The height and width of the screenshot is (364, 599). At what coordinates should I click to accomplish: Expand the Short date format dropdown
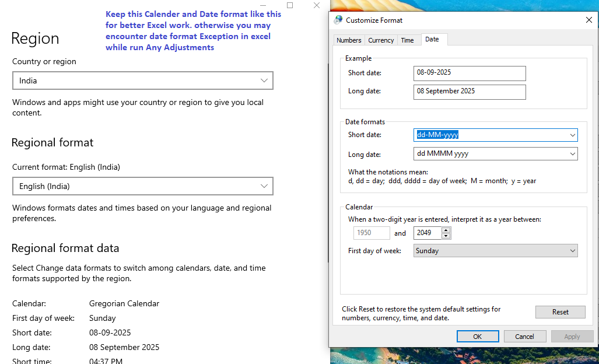[572, 135]
